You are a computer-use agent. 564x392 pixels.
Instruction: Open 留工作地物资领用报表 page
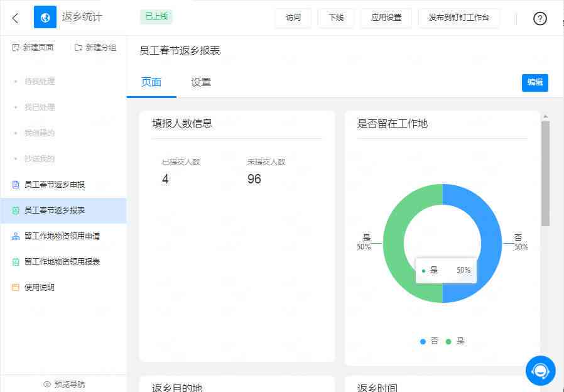tap(63, 262)
